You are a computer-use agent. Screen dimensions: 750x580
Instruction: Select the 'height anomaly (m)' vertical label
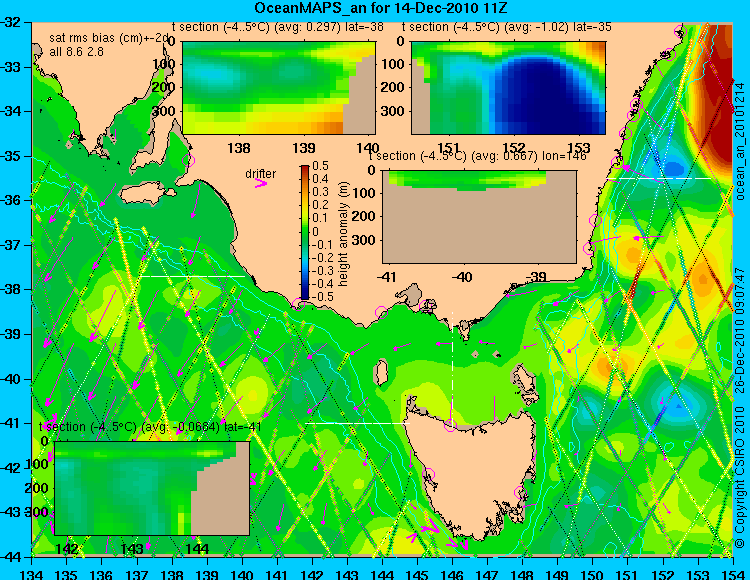coord(343,235)
